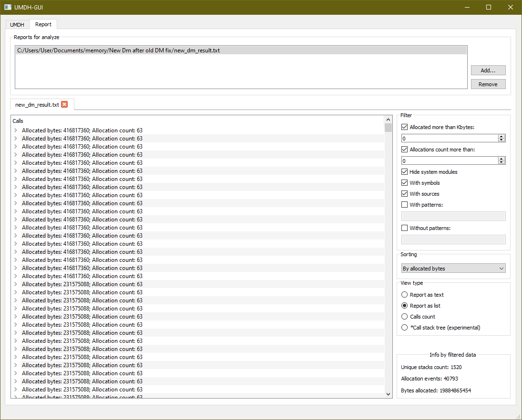Viewport: 522px width, 420px height.
Task: Open the Sorting dropdown showing By allocated bytes
Action: (x=453, y=268)
